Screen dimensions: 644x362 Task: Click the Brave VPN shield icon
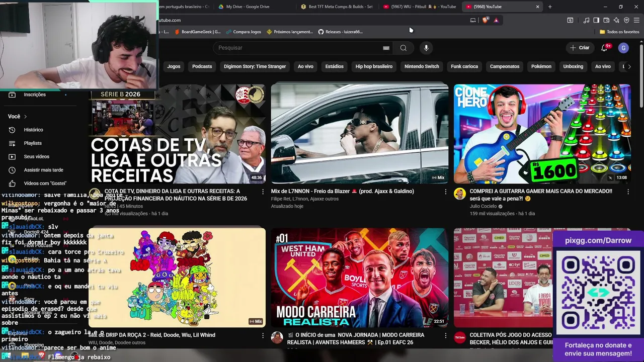pyautogui.click(x=626, y=20)
